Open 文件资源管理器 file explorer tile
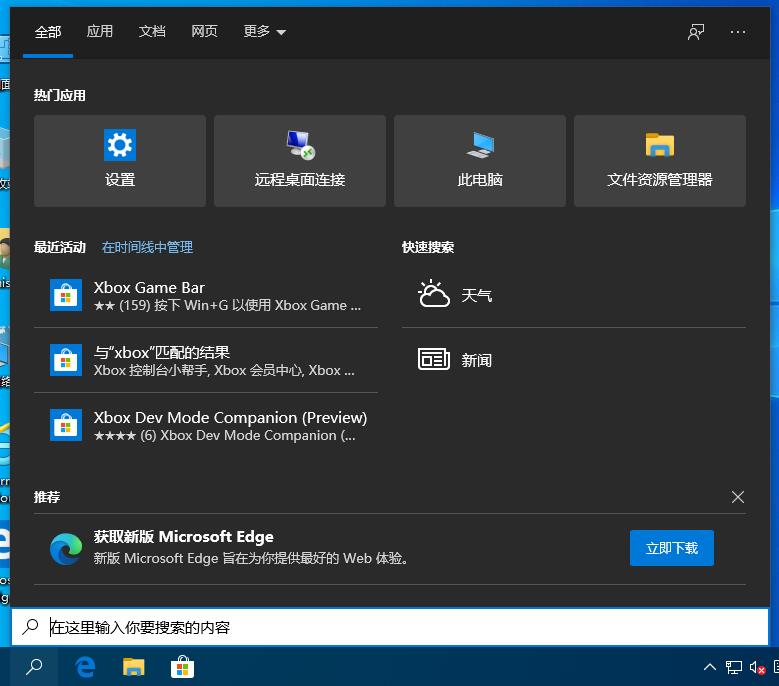 (660, 160)
